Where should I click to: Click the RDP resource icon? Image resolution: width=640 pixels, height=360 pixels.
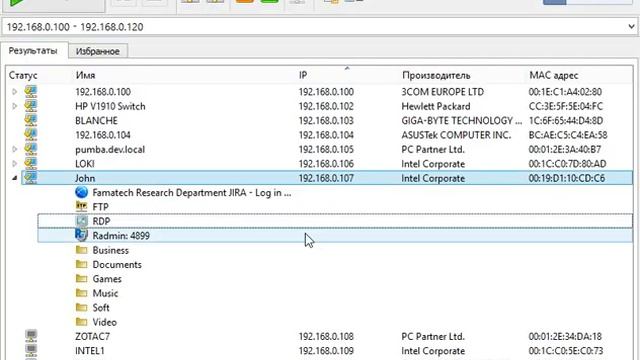click(x=82, y=221)
